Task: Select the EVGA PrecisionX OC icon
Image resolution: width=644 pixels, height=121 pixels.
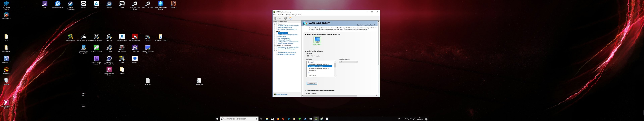Action: (96, 37)
